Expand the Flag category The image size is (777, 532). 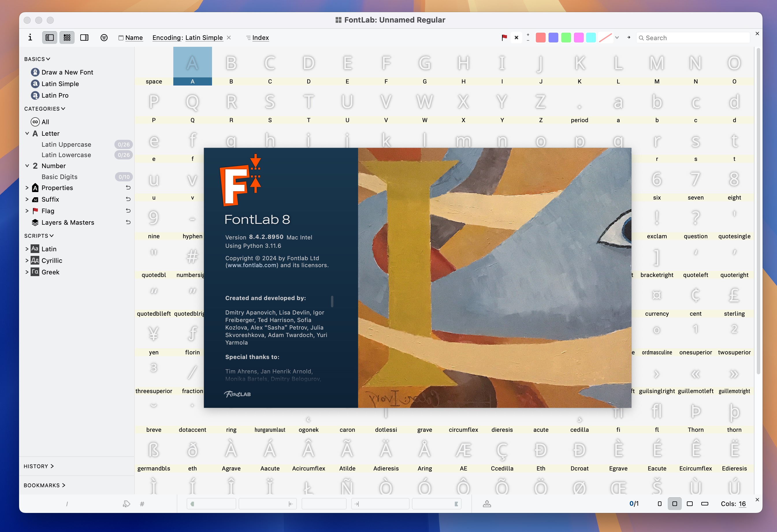coord(27,211)
